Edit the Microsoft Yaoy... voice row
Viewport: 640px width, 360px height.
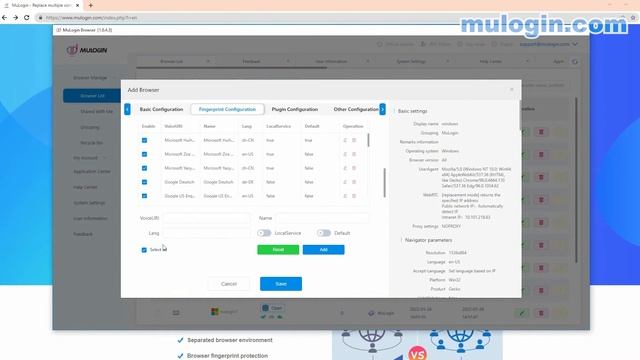[x=345, y=168]
